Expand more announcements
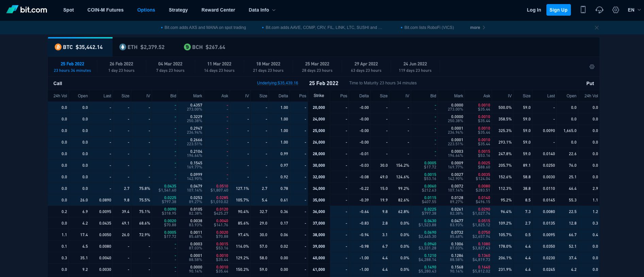The height and width of the screenshot is (277, 644). tap(477, 28)
